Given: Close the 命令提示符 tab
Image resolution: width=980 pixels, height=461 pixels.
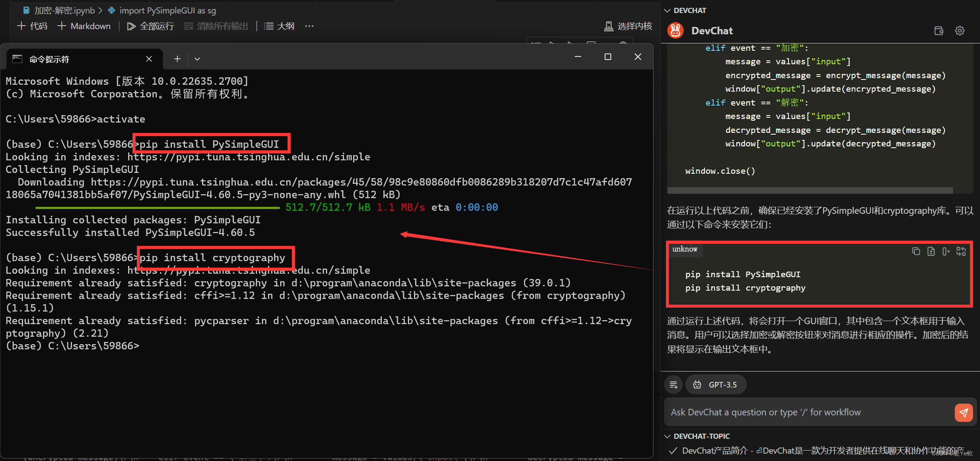Looking at the screenshot, I should (149, 59).
